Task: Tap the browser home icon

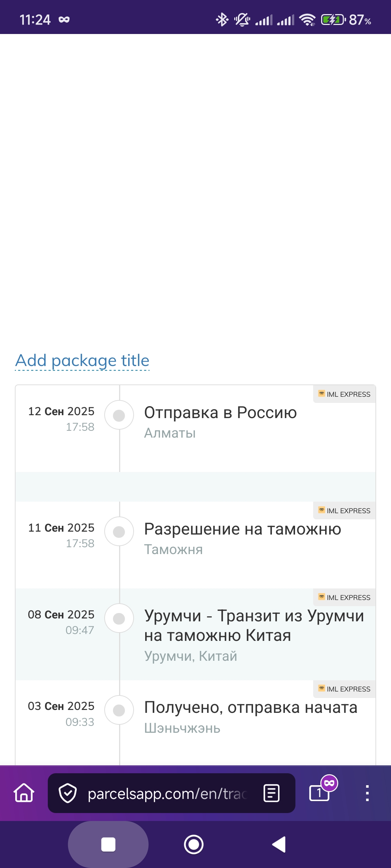Action: tap(24, 793)
